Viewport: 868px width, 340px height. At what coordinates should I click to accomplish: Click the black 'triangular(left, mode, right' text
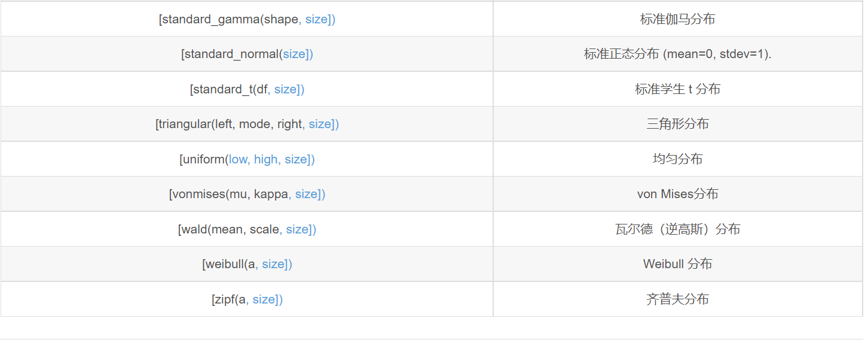click(230, 124)
